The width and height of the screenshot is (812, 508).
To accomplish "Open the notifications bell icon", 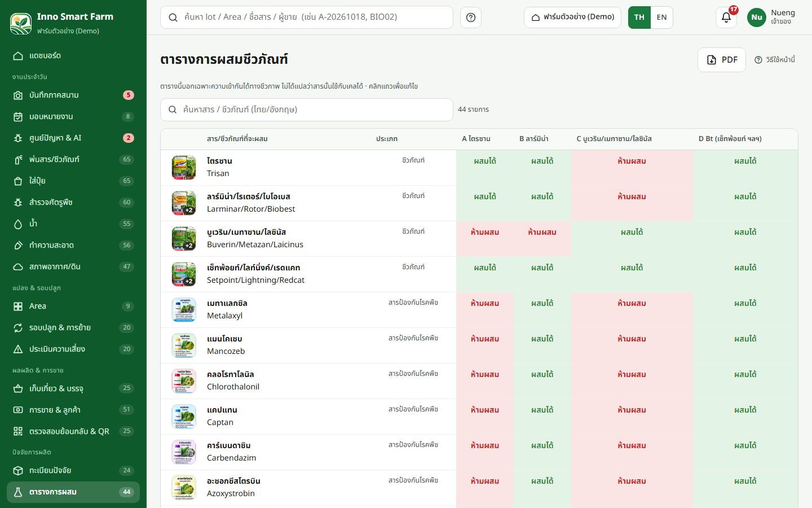I will coord(726,17).
